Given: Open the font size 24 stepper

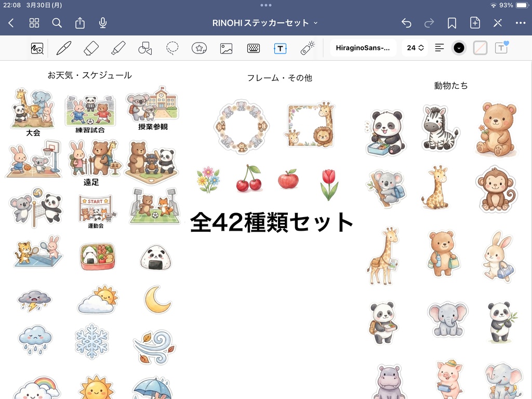Looking at the screenshot, I should tap(414, 47).
